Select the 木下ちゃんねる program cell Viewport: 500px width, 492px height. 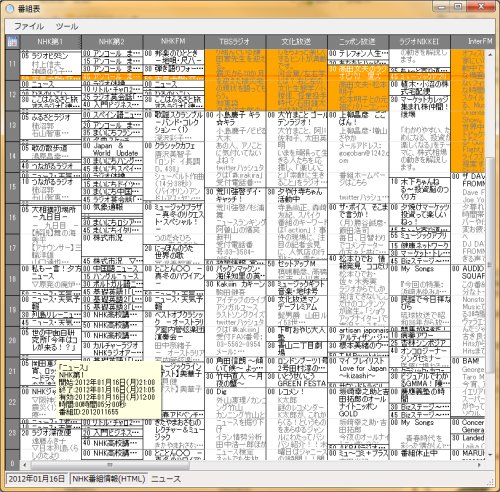420,190
